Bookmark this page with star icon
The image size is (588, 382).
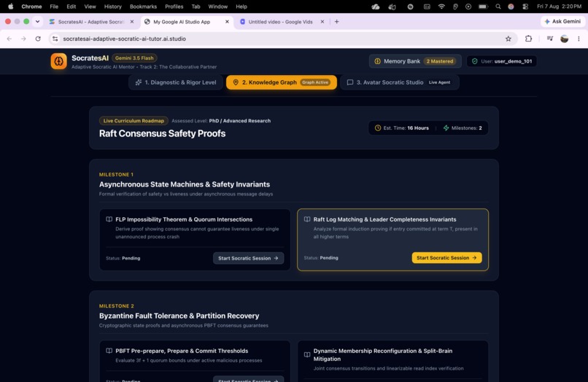click(x=508, y=39)
